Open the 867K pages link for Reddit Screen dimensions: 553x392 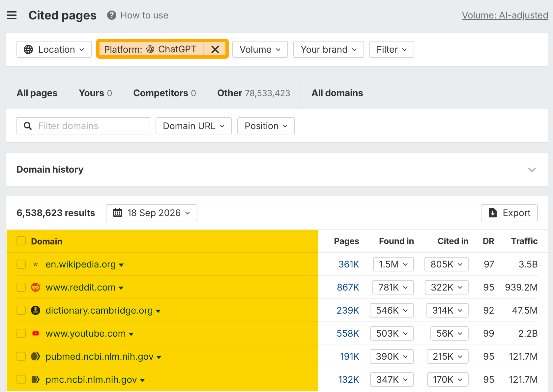pos(348,287)
